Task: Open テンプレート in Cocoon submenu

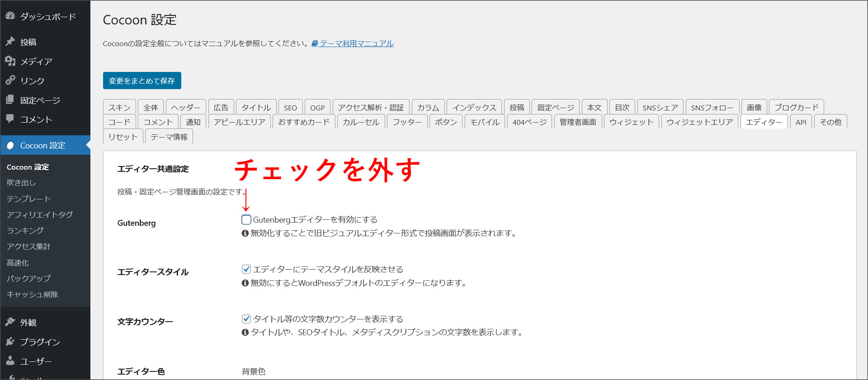Action: point(28,199)
